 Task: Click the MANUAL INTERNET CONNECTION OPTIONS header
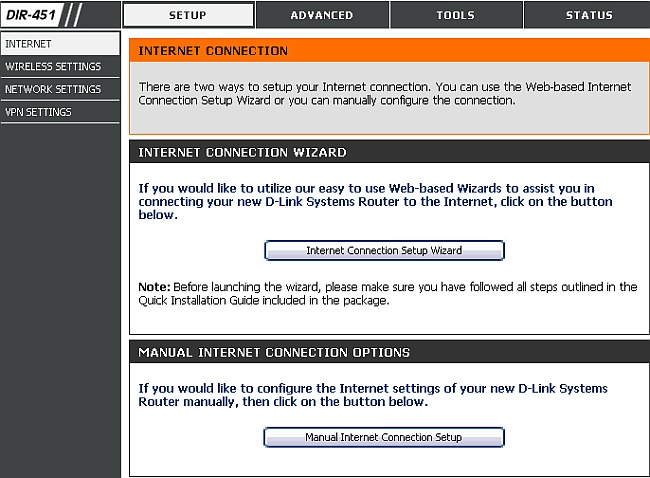384,353
